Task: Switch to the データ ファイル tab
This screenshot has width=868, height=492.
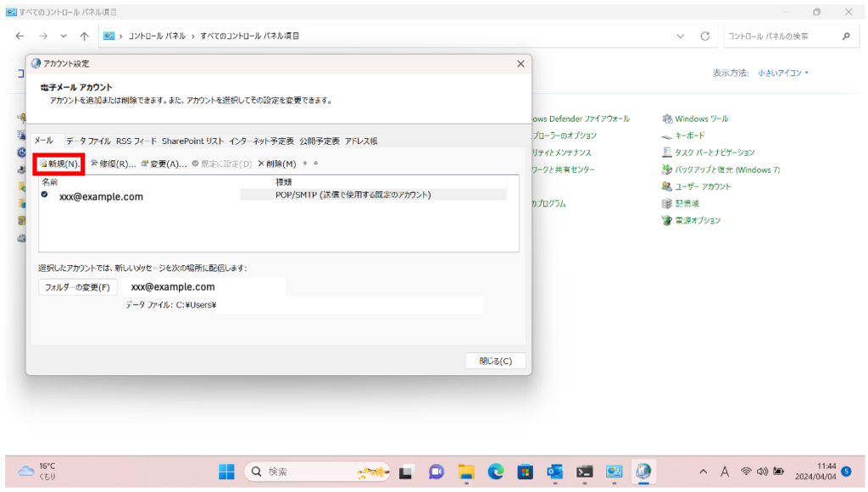Action: [x=88, y=141]
